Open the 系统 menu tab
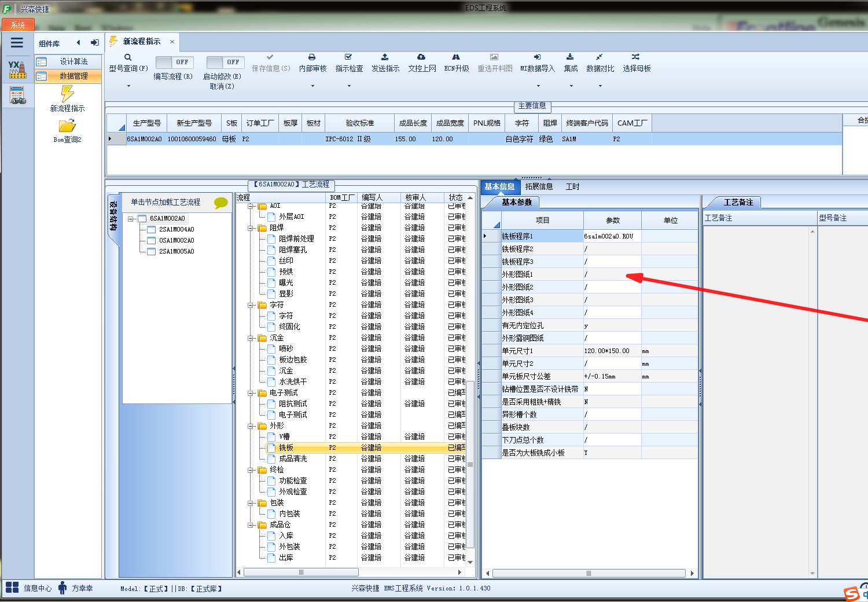Image resolution: width=868 pixels, height=602 pixels. click(x=18, y=25)
